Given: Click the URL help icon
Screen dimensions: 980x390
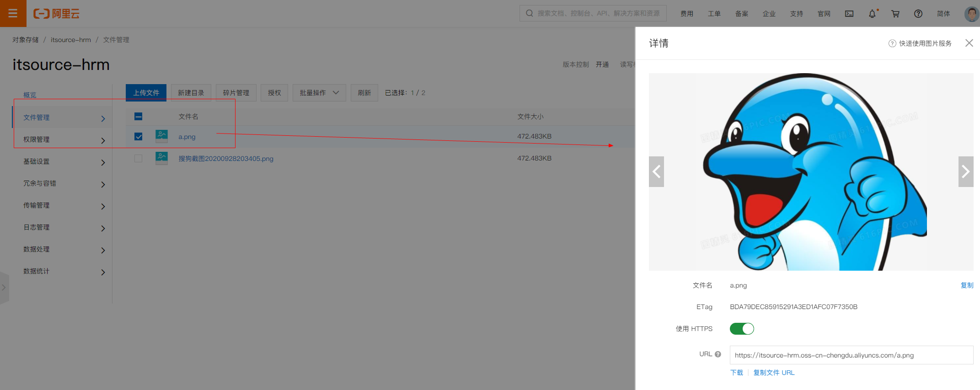Looking at the screenshot, I should 718,354.
